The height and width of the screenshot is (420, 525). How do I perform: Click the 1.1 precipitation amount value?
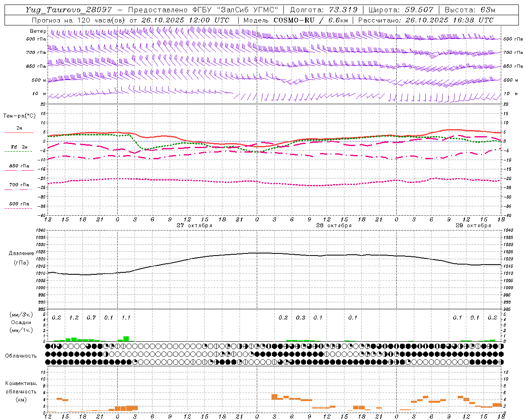126,318
